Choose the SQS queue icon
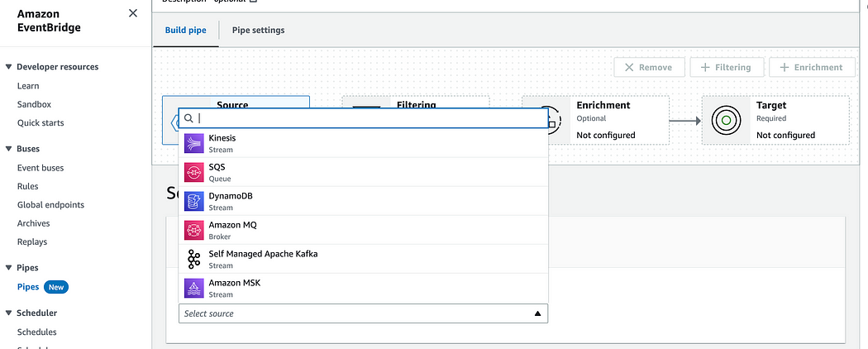 [x=194, y=172]
